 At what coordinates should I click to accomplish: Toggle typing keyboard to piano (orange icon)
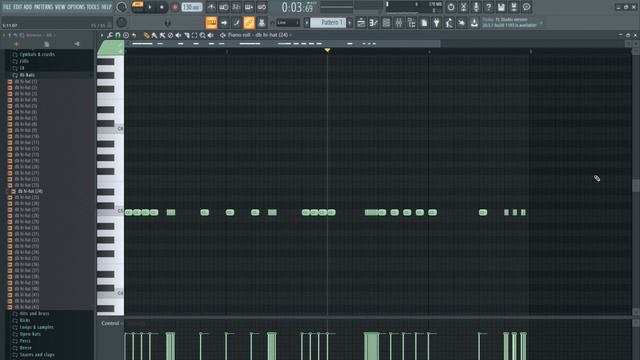pyautogui.click(x=211, y=22)
